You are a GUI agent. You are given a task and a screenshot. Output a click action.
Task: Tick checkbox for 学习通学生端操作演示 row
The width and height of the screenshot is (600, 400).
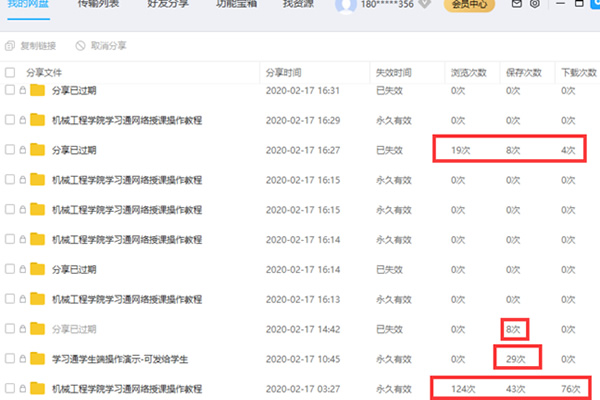(10, 358)
